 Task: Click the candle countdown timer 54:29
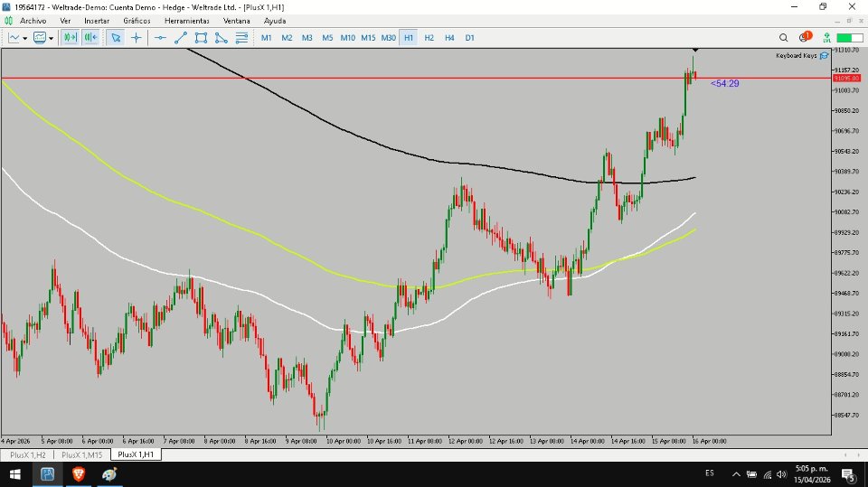click(724, 83)
